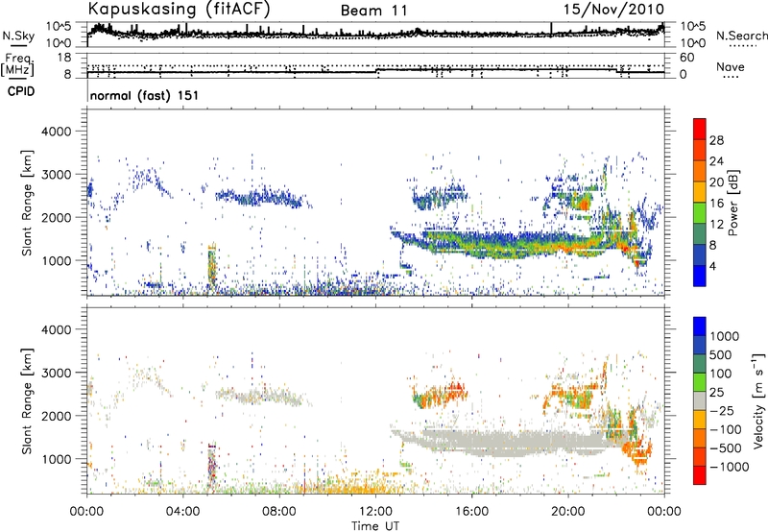Select the 'N.Sky' legend label
The height and width of the screenshot is (532, 768).
tap(18, 36)
